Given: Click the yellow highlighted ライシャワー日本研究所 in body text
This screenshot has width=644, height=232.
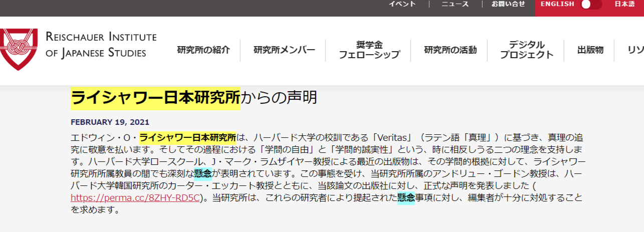Looking at the screenshot, I should [x=187, y=137].
